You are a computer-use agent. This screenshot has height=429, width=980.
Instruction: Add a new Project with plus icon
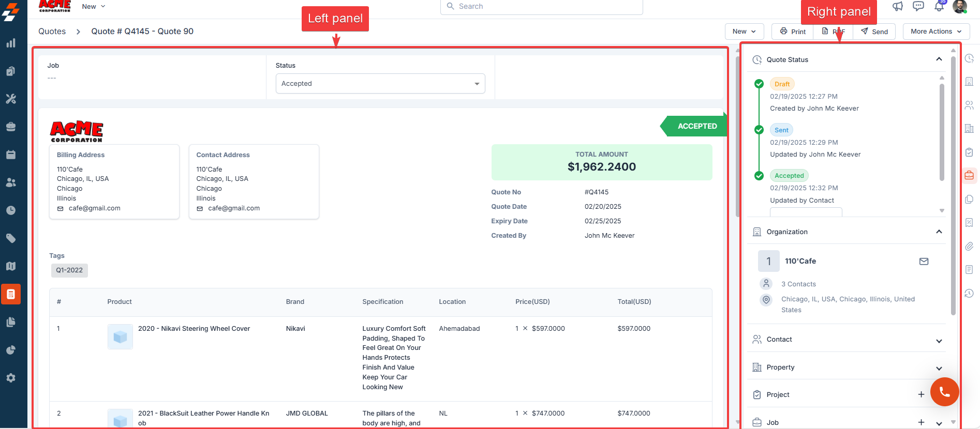[x=921, y=394]
